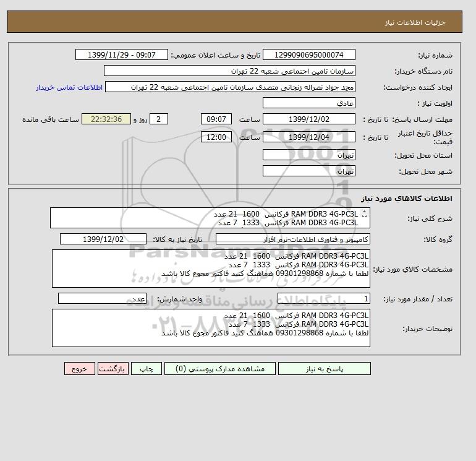Click the unit of count field 'عدد'
The image size is (476, 461).
102,298
